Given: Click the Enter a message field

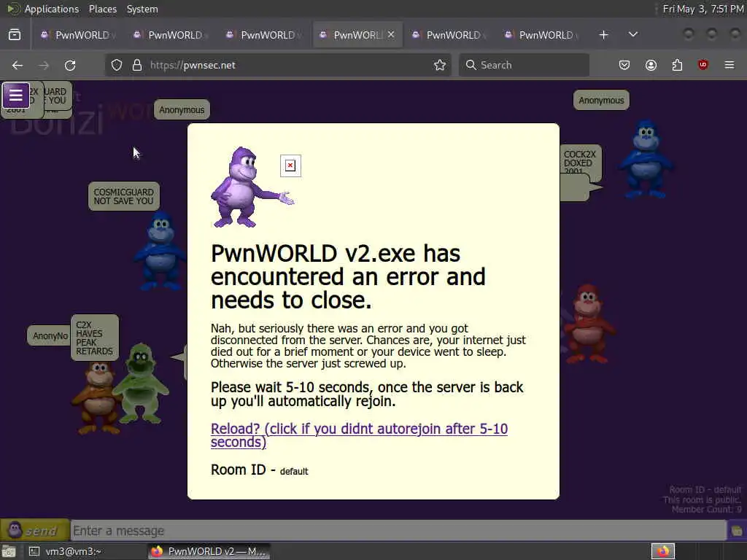Looking at the screenshot, I should (398, 531).
